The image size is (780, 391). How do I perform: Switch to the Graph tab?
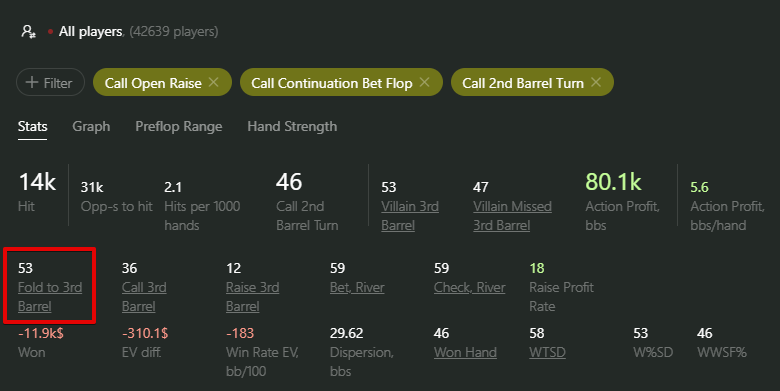(x=91, y=126)
